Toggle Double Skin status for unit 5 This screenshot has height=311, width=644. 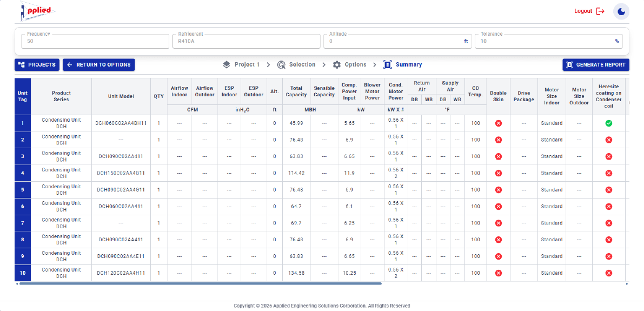click(x=498, y=190)
